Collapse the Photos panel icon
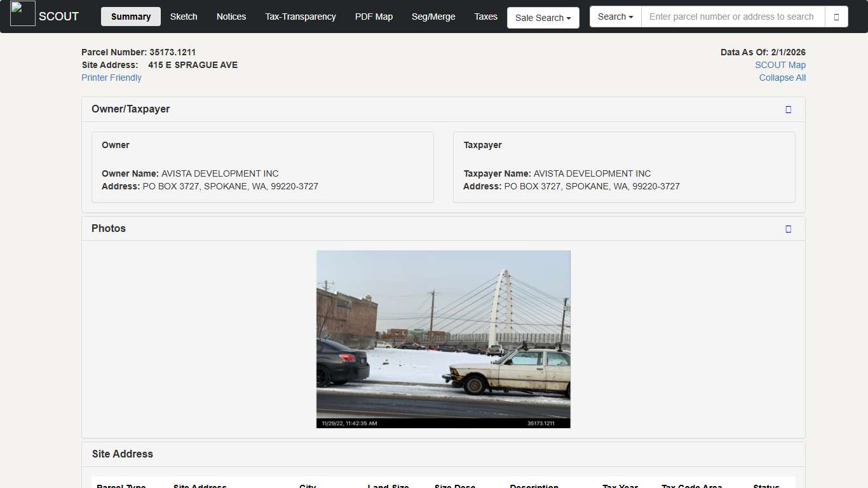This screenshot has width=868, height=488. pos(788,229)
